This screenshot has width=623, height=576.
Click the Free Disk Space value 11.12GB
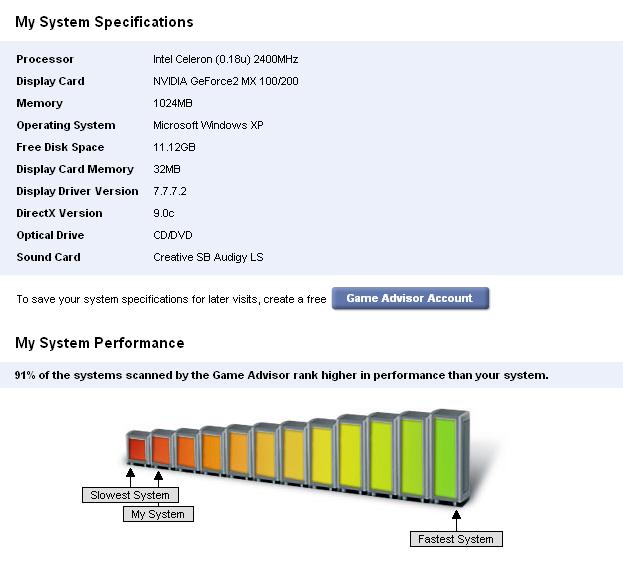pyautogui.click(x=174, y=147)
